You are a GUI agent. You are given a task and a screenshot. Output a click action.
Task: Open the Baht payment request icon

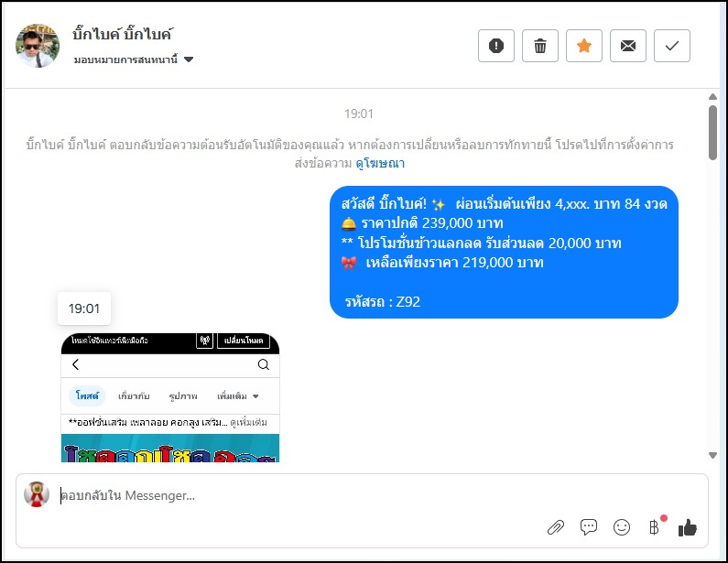coord(654,527)
